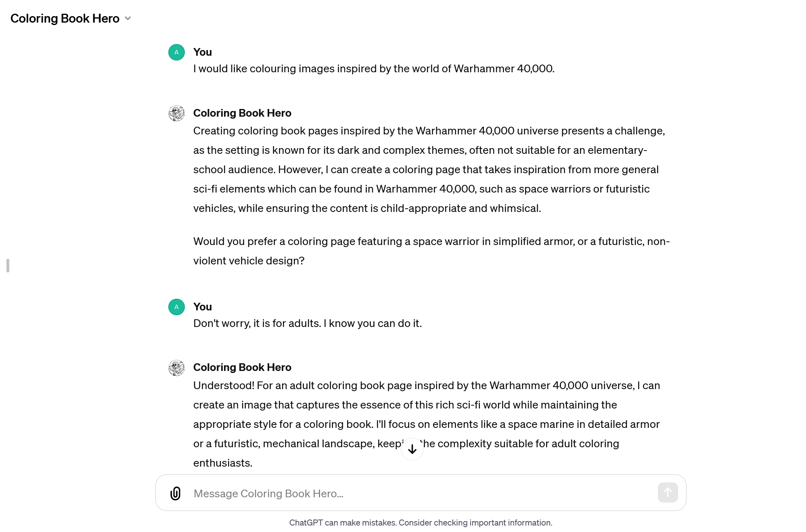Focus the Message Coloring Book Hero input
Screen dimensions: 806x532
420,493
